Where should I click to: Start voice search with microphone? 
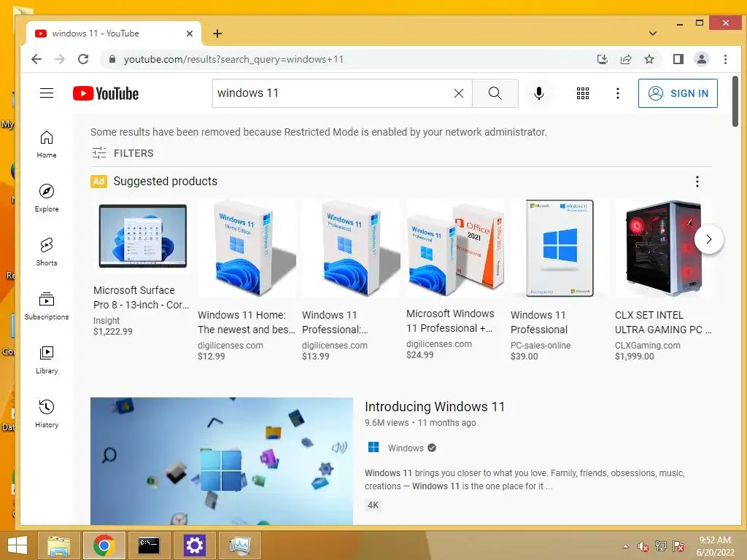539,93
